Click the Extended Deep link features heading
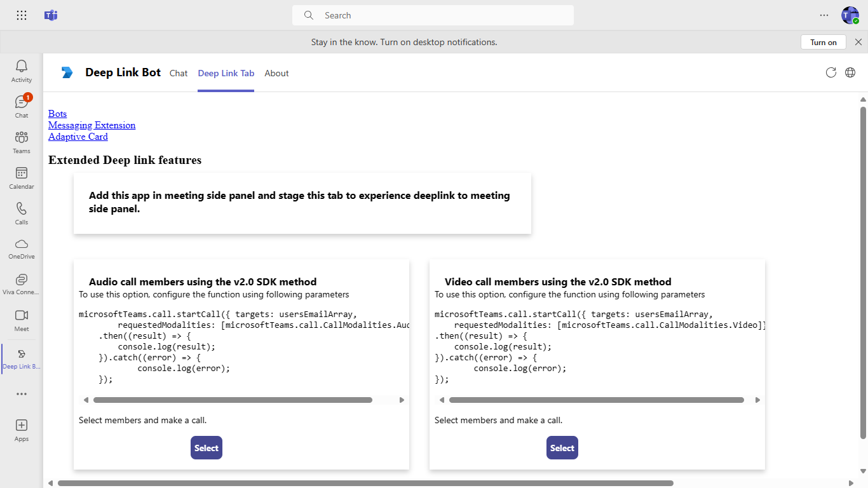 (x=125, y=160)
